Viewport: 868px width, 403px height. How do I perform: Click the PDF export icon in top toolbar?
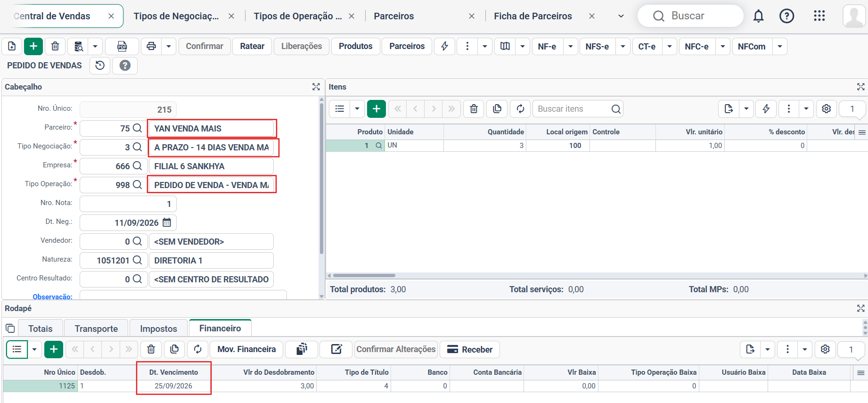[x=122, y=46]
